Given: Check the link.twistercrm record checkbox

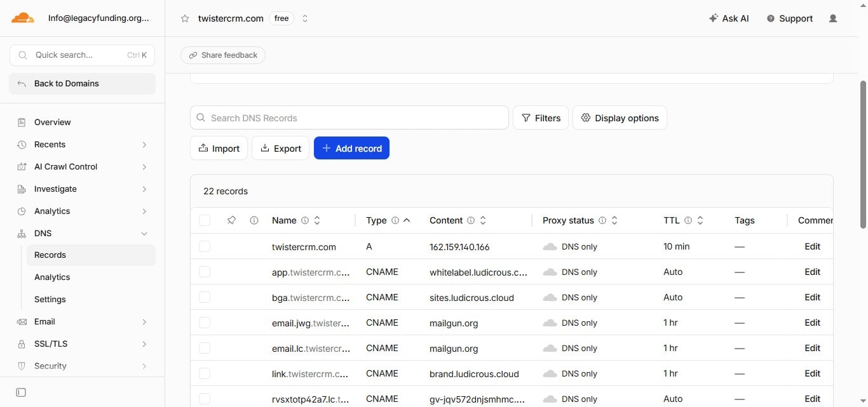Looking at the screenshot, I should 205,373.
